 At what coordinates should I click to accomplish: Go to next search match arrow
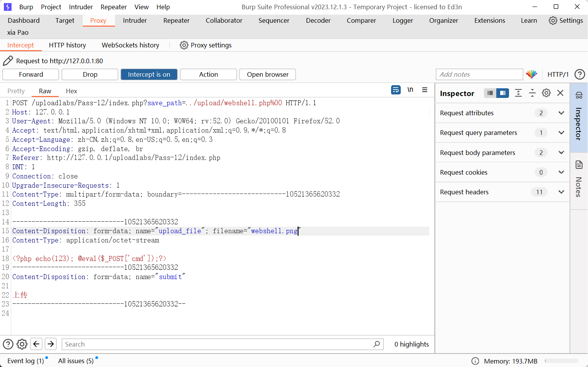tap(51, 344)
